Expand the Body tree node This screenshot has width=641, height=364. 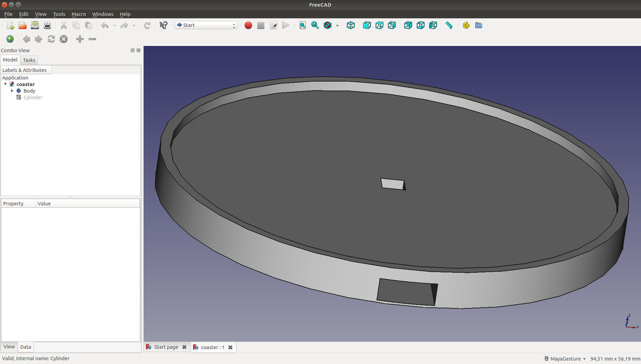pyautogui.click(x=12, y=91)
